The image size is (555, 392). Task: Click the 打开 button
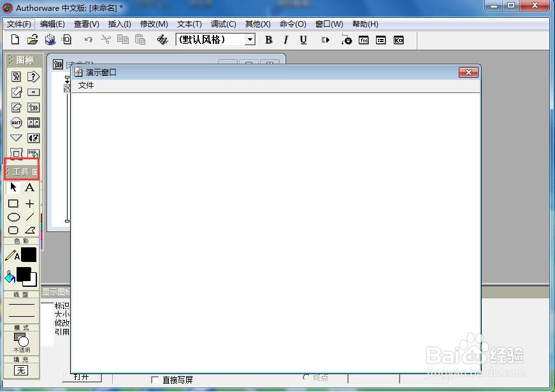(x=82, y=377)
